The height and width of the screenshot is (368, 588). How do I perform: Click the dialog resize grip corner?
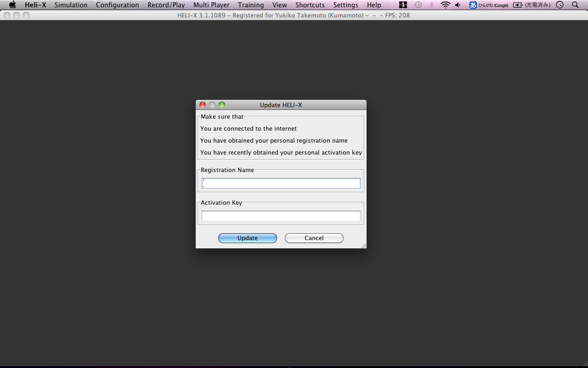363,245
